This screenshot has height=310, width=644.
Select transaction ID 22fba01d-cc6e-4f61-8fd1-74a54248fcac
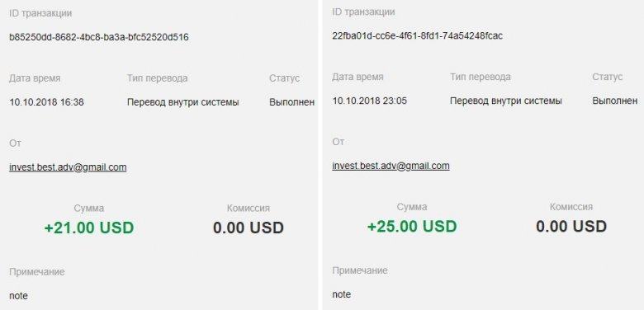417,36
